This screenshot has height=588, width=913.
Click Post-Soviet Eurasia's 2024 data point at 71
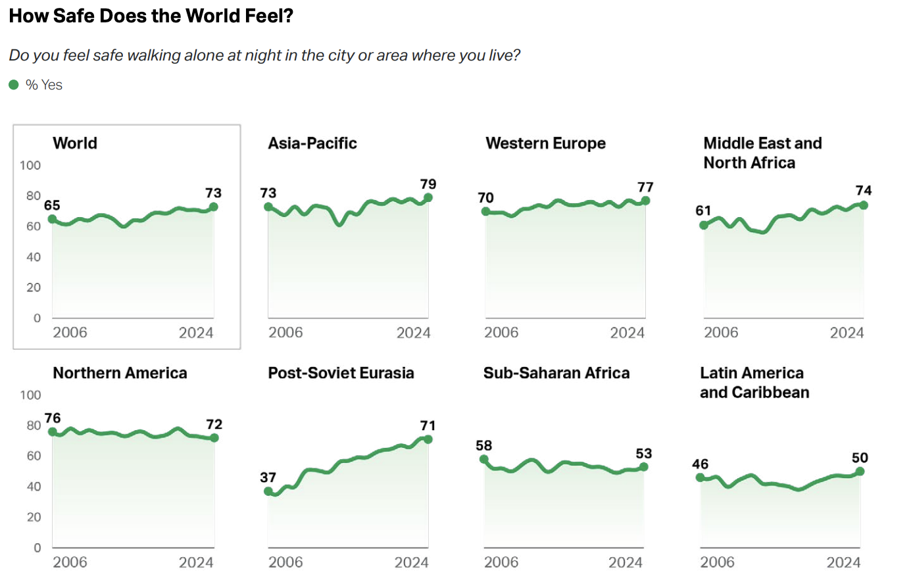(x=428, y=439)
